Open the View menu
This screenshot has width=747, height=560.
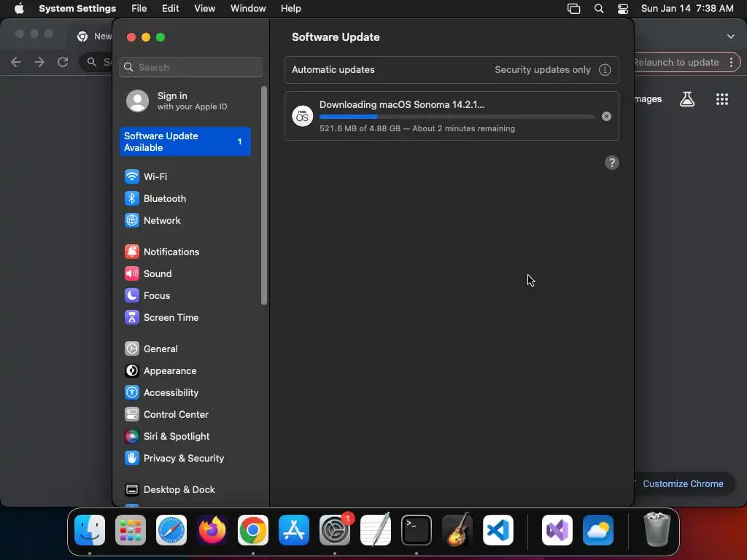[205, 9]
